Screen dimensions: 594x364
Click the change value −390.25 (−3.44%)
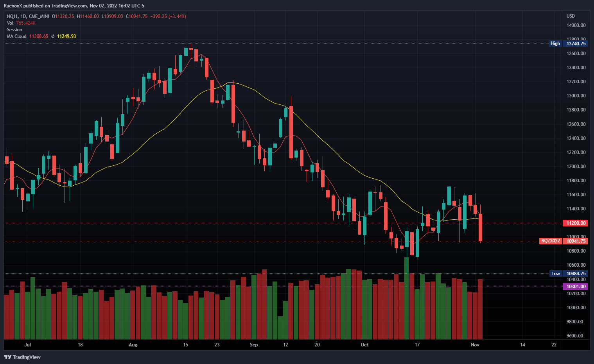click(168, 16)
